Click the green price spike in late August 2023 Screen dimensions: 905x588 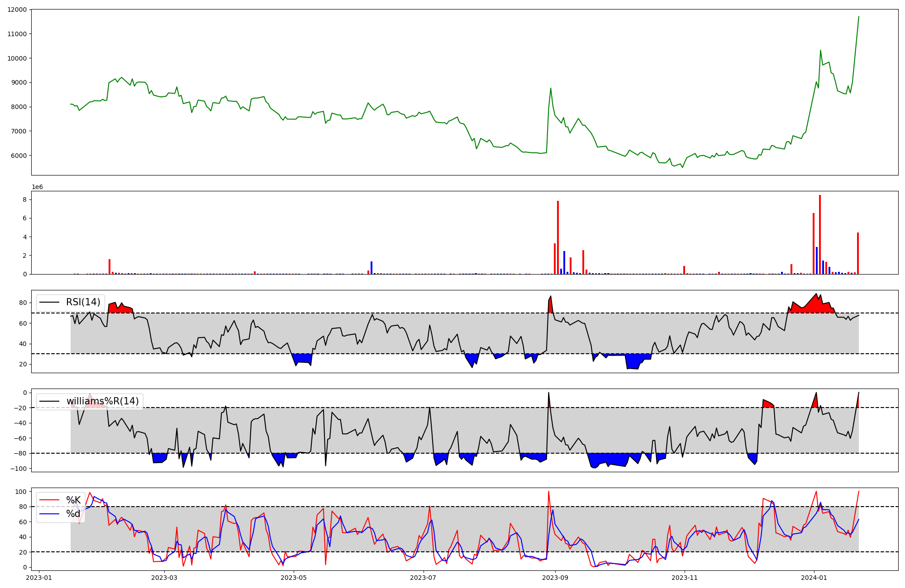pos(551,89)
